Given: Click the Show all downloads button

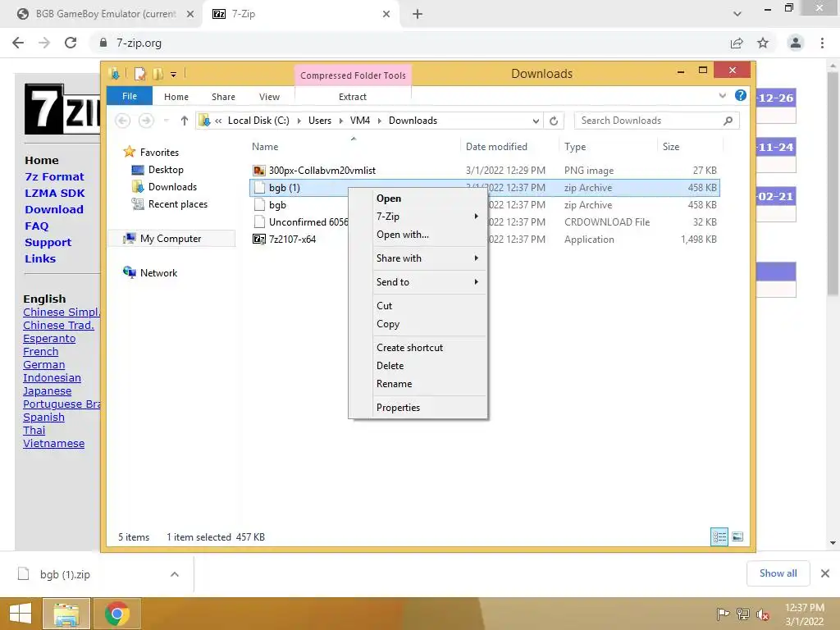Looking at the screenshot, I should 778,573.
